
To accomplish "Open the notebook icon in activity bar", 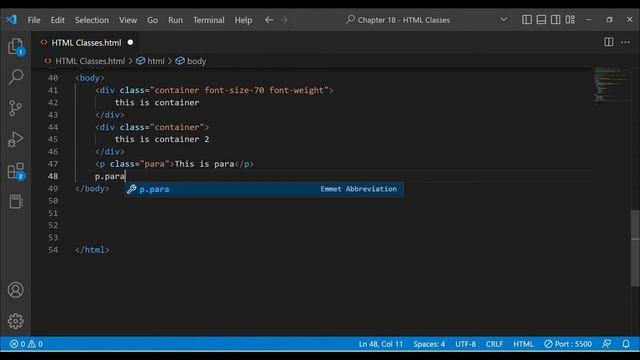I will pyautogui.click(x=16, y=201).
